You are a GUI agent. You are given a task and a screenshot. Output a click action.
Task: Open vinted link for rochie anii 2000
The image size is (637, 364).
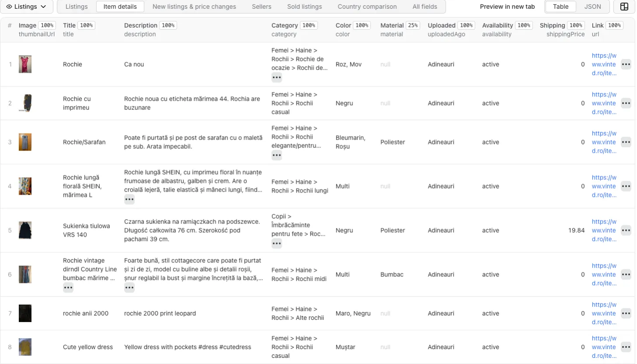click(x=604, y=313)
